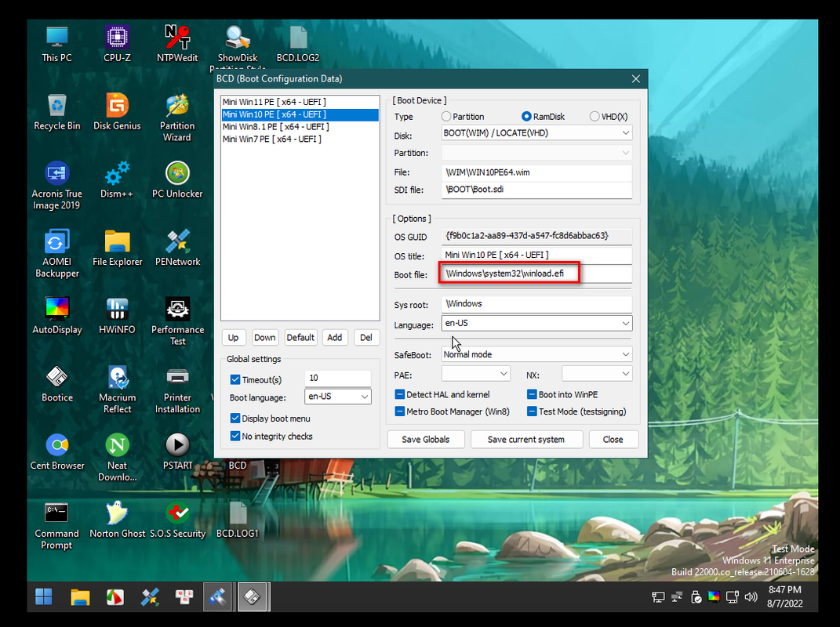Click into the Boot file field
This screenshot has height=627, width=840.
pos(536,274)
